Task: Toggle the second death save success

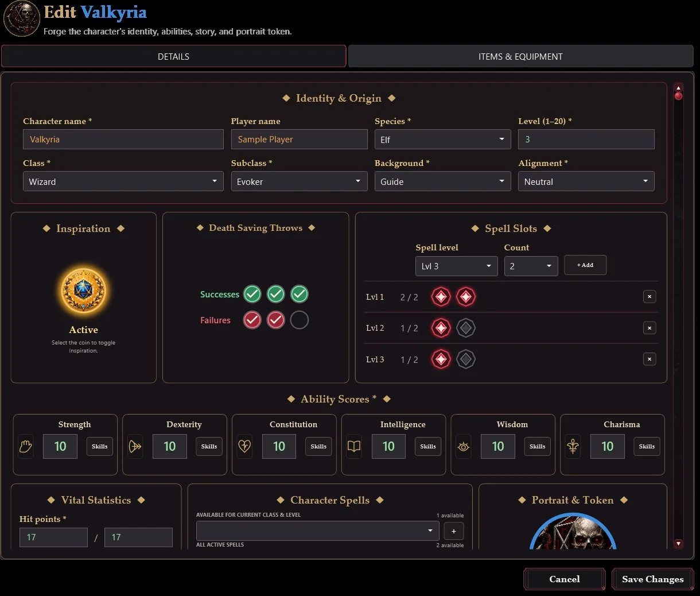Action: 276,294
